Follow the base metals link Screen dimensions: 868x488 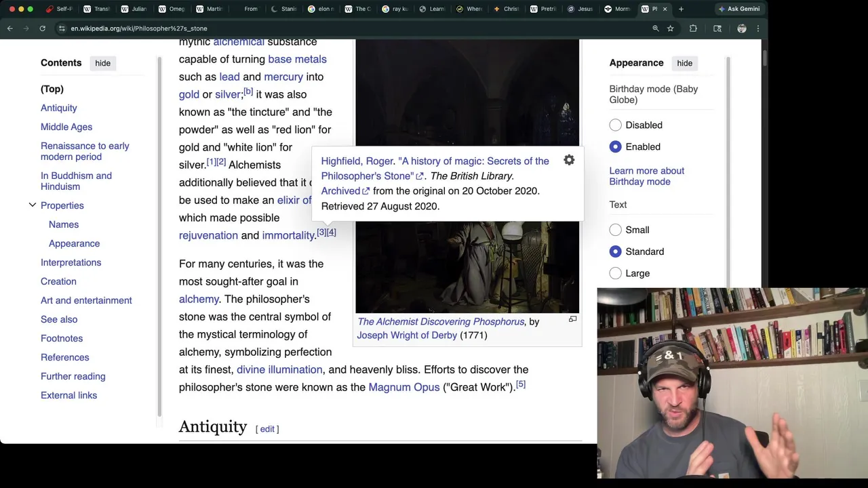[x=297, y=59]
